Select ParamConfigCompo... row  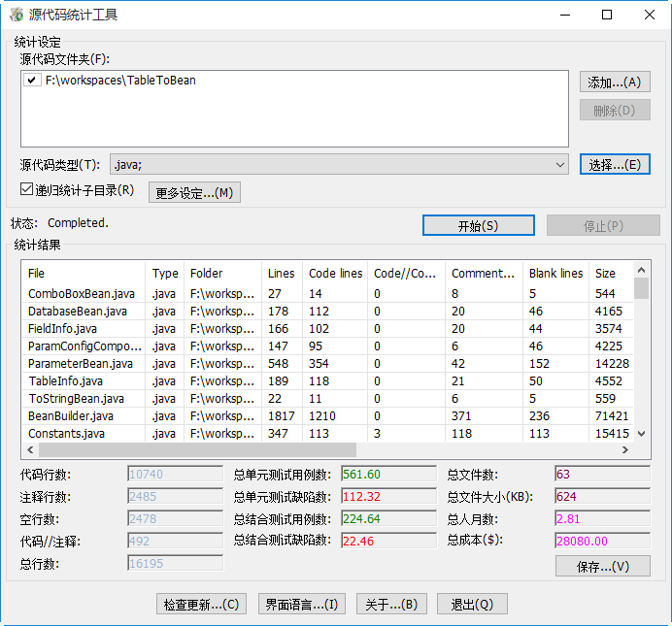point(328,346)
